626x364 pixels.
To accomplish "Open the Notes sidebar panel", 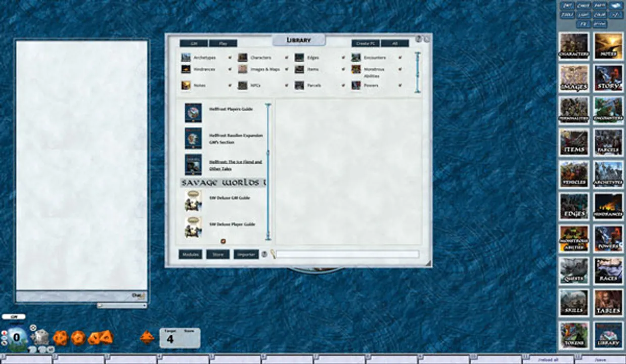I will tap(608, 45).
